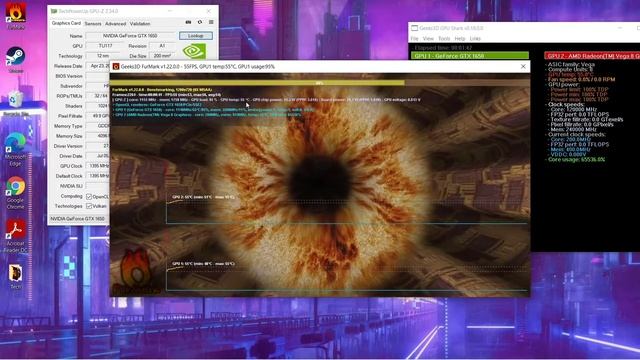Switch to GPU-Z Sensors tab

(93, 24)
